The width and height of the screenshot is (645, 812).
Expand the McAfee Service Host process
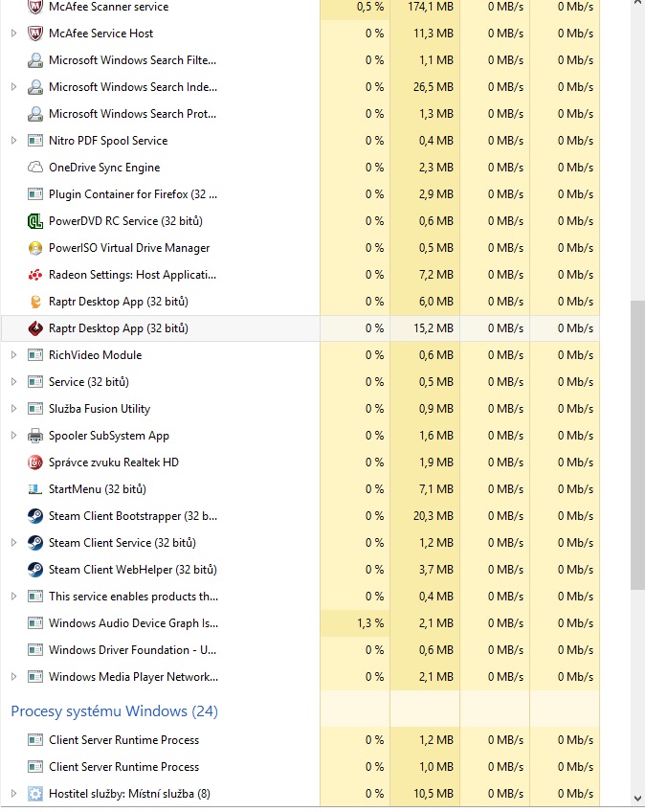pyautogui.click(x=13, y=34)
